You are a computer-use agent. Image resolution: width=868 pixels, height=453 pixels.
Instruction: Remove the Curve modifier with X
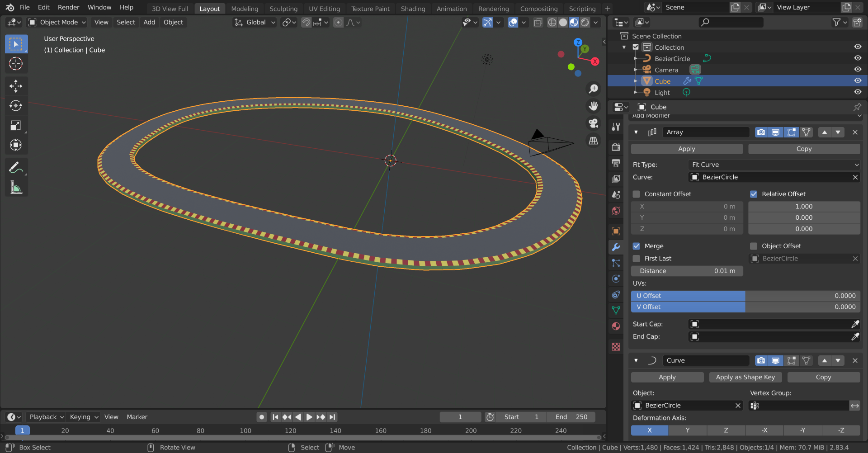pos(855,360)
